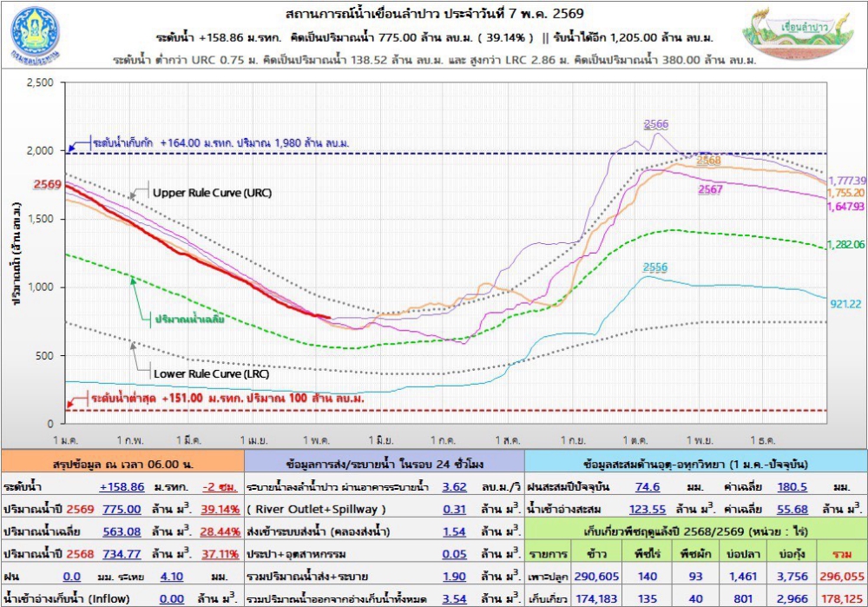The width and height of the screenshot is (868, 607).
Task: Select the 2566 curve label
Action: [656, 124]
